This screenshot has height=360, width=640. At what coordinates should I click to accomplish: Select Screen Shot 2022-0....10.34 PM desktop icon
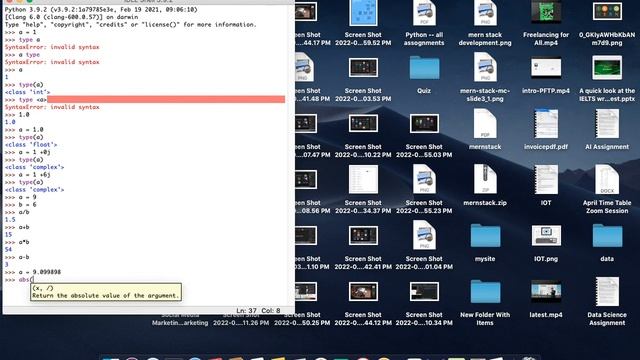coord(424,291)
